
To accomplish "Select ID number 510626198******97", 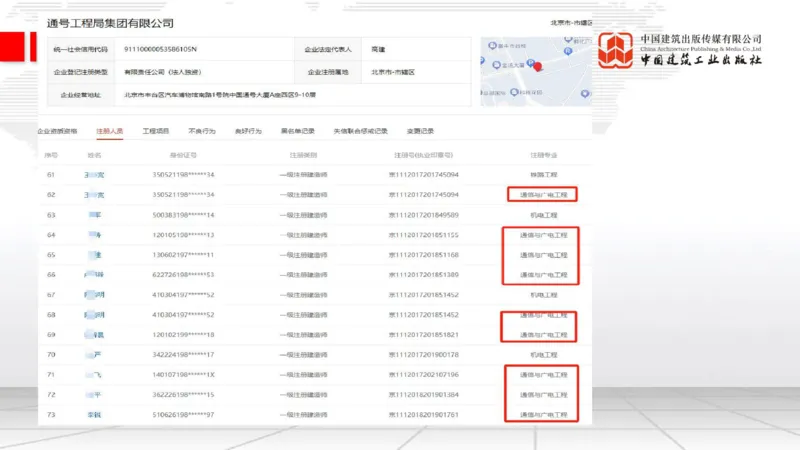I will [183, 415].
